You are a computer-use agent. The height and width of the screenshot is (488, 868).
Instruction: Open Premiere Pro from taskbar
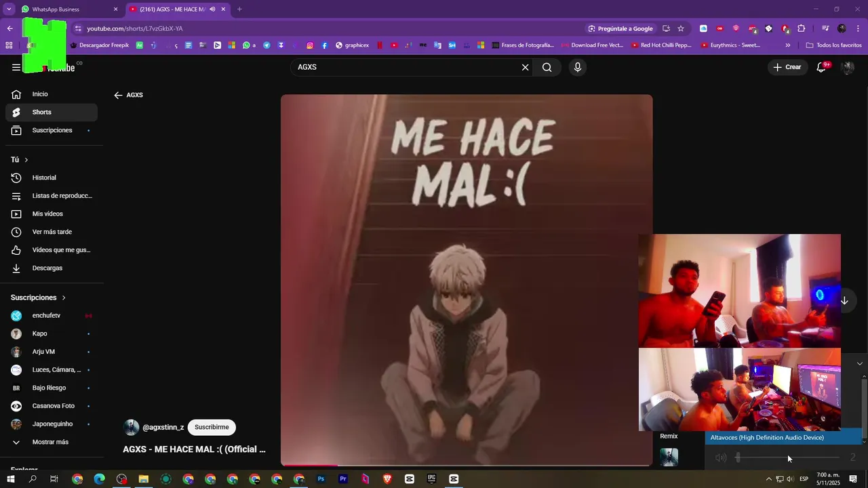(343, 479)
